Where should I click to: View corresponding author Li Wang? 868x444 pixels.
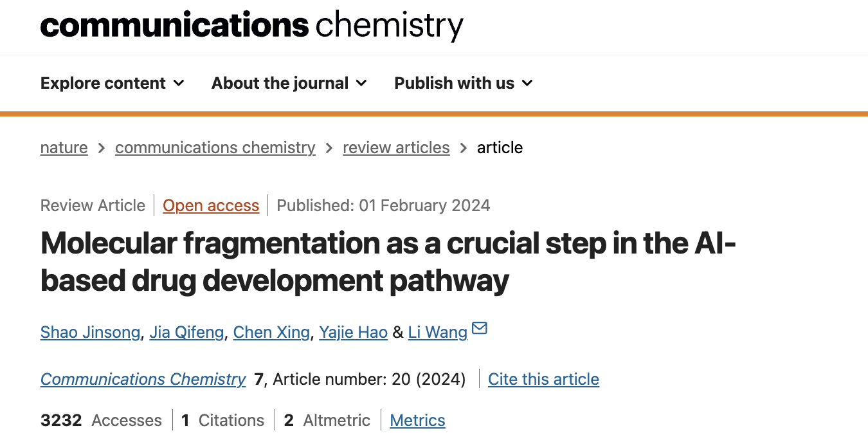click(438, 332)
